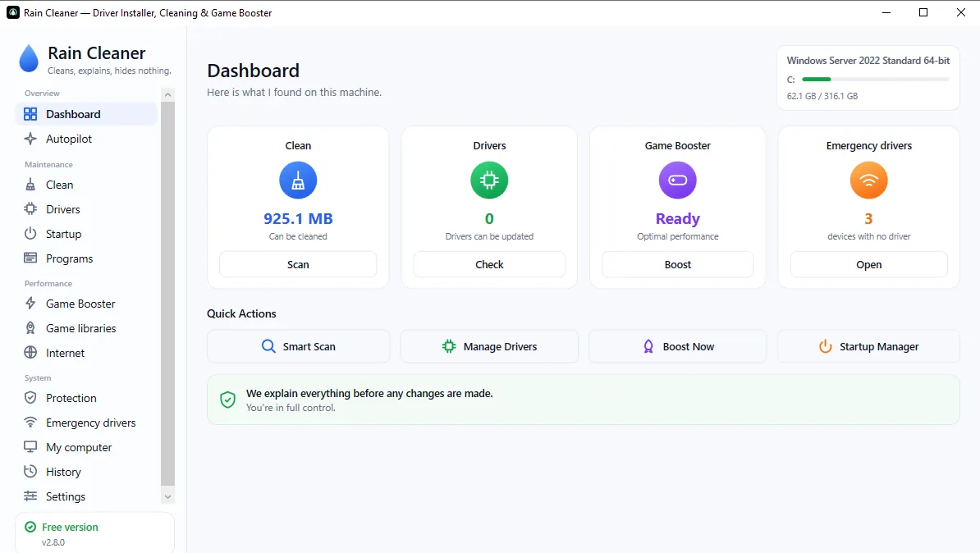Navigate to Game libraries
Viewport: 980px width, 553px height.
[86, 328]
